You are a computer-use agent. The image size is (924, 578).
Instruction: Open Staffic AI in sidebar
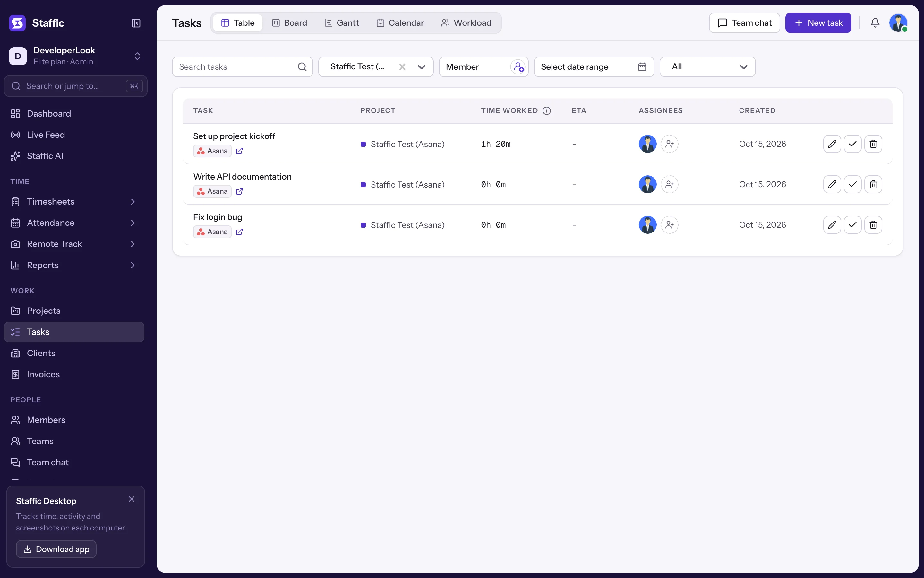(74, 156)
